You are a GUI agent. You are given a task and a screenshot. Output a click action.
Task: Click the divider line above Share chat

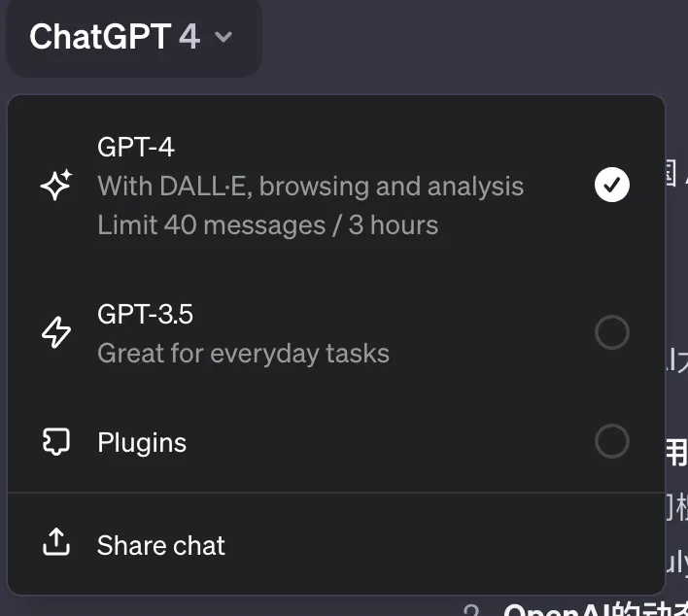(336, 493)
